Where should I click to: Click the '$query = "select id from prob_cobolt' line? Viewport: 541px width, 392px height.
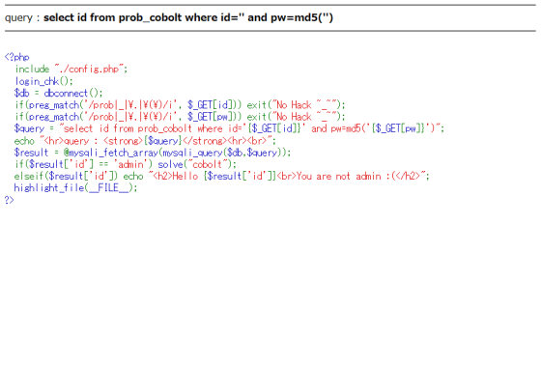coord(229,128)
